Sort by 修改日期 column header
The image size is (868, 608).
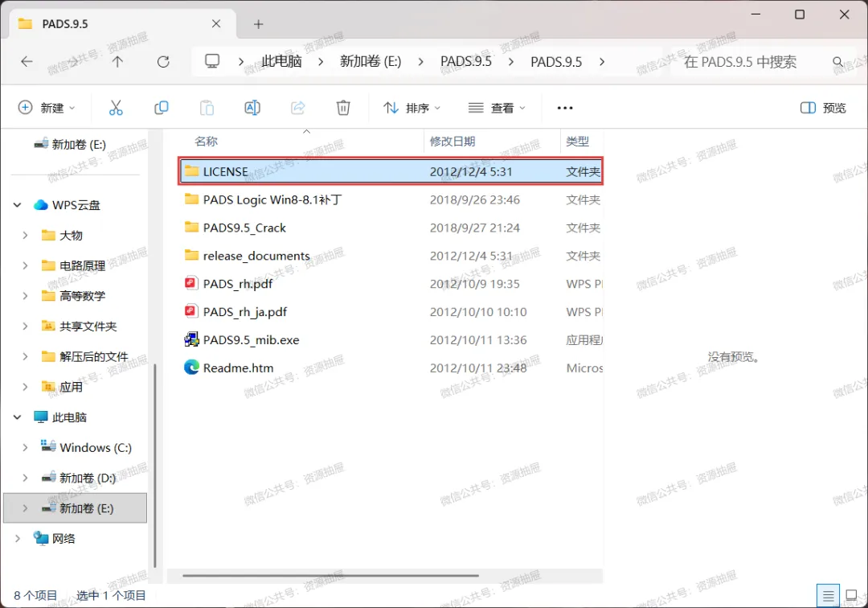[x=452, y=142]
